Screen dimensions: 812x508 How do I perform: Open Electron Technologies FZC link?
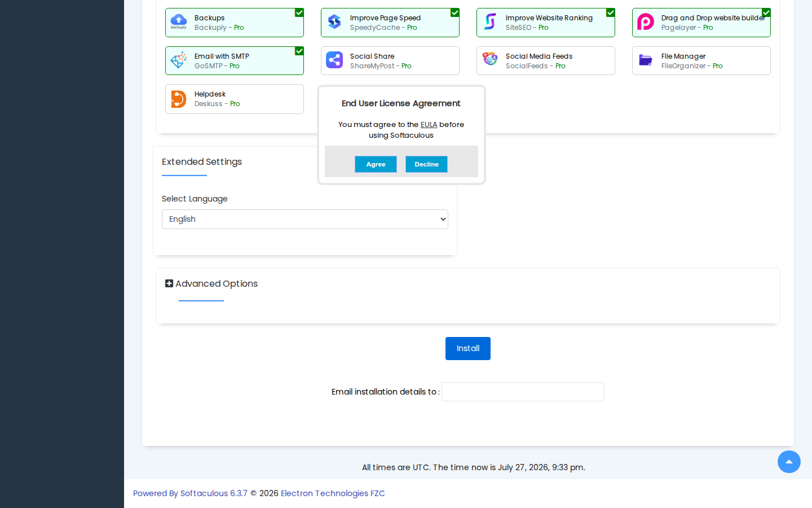click(x=333, y=493)
